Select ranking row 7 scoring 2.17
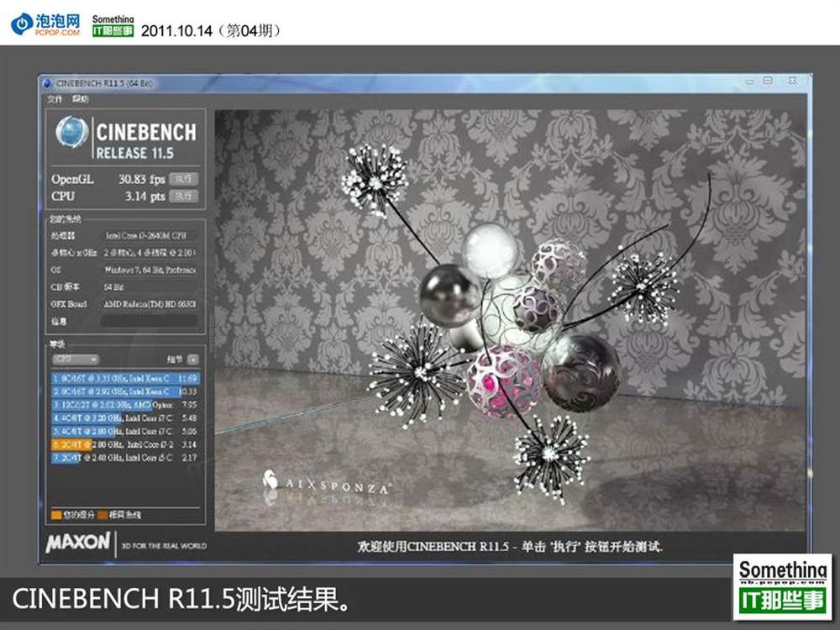Screen dimensions: 840x630 [125, 458]
